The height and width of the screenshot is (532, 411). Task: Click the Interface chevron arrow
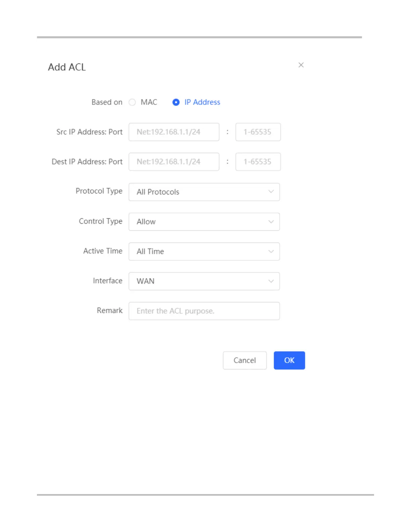tap(271, 281)
